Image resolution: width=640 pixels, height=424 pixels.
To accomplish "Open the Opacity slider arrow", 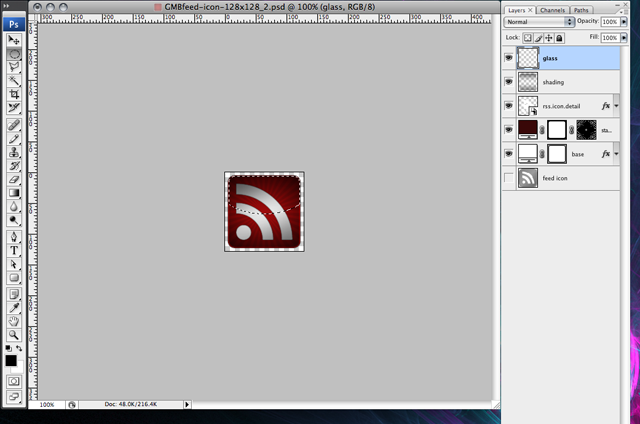I will click(624, 22).
